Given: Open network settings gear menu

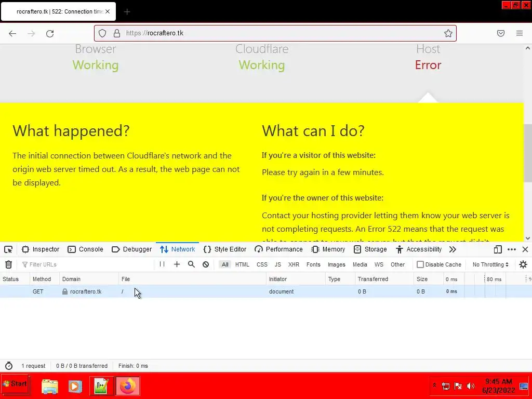Looking at the screenshot, I should pos(523,264).
